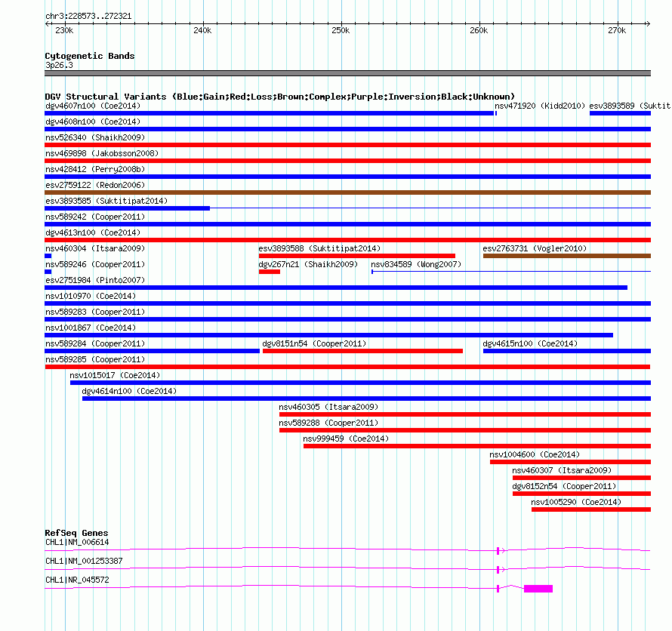Click the 260k ruler position label
The height and width of the screenshot is (631, 672).
(479, 30)
